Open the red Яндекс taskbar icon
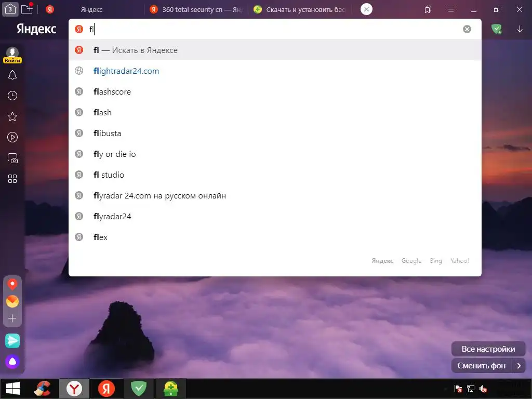 pyautogui.click(x=106, y=389)
